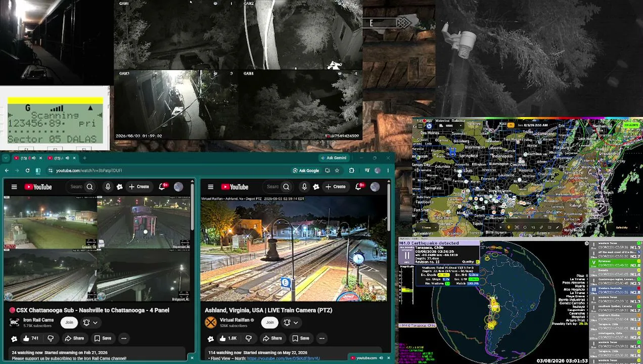Dislike the CSX Chattanooga video

(50, 338)
